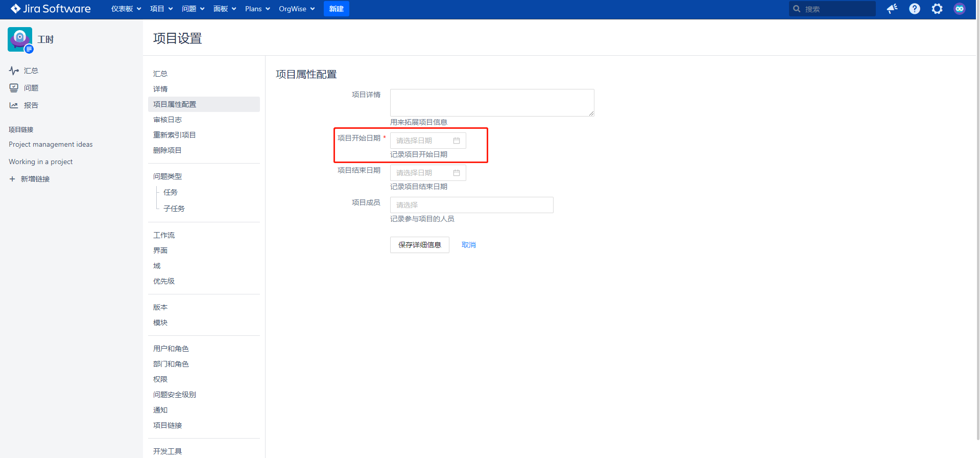Click the user profile avatar
The image size is (980, 458).
point(959,9)
